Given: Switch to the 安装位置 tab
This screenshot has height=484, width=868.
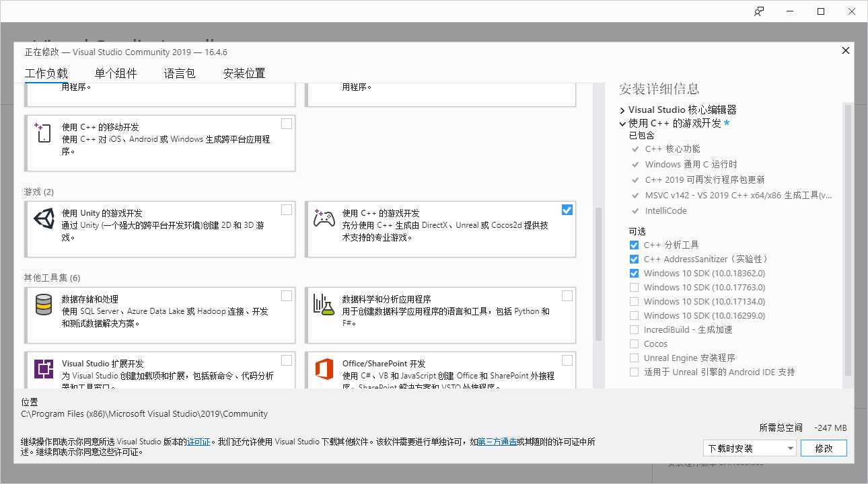Looking at the screenshot, I should (244, 74).
